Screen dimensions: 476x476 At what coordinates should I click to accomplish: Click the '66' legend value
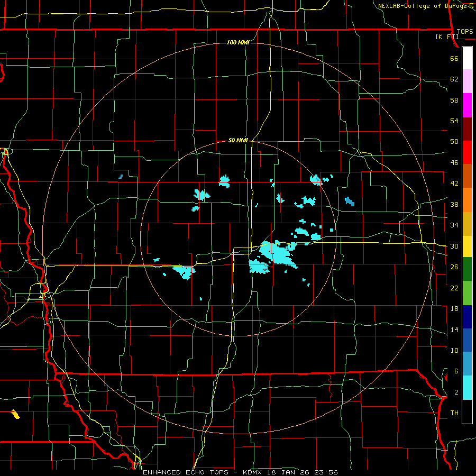pyautogui.click(x=454, y=59)
